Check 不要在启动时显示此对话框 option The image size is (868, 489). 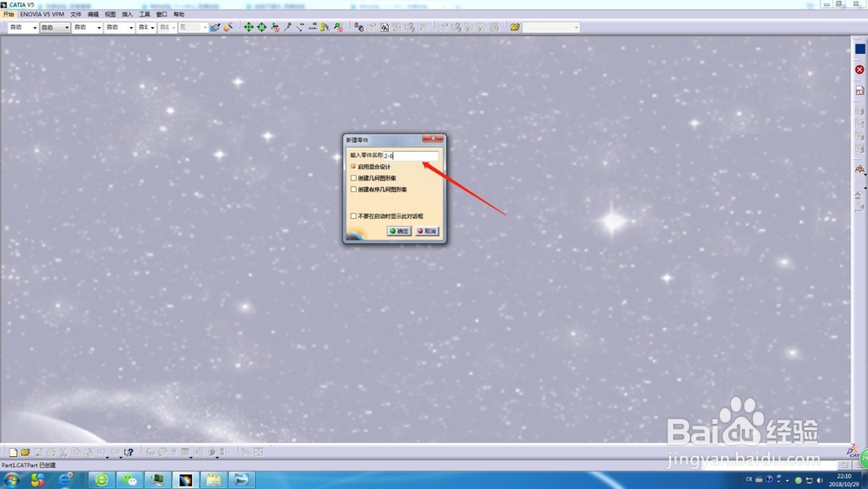[353, 216]
